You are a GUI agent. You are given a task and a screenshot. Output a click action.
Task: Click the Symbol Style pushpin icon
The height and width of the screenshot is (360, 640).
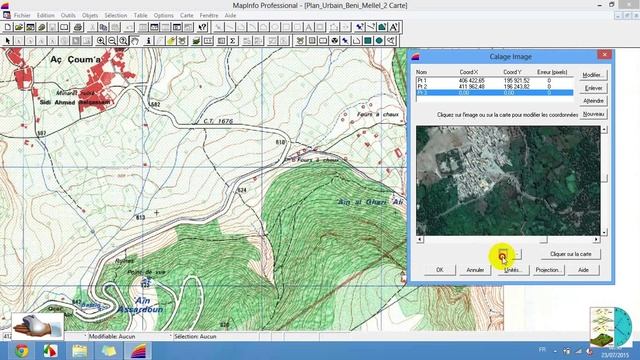(359, 27)
